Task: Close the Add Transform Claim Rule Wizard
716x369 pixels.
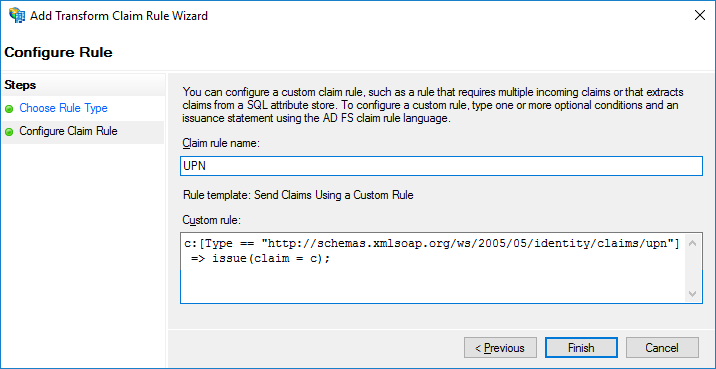Action: click(700, 15)
